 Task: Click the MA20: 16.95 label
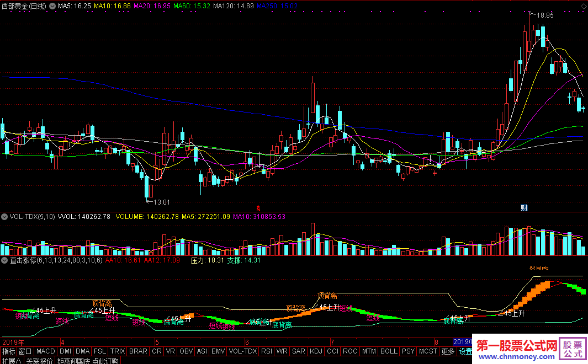pyautogui.click(x=152, y=7)
